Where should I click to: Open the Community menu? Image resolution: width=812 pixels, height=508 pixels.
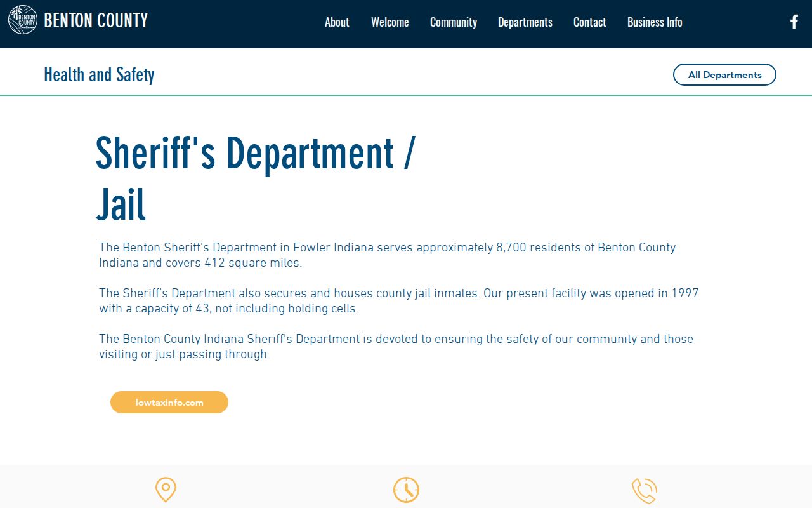tap(454, 22)
